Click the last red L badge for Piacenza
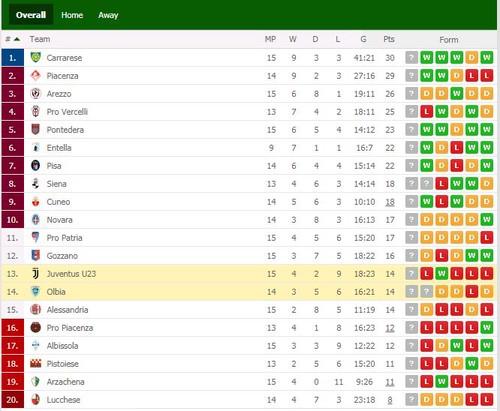The image size is (500, 411). 487,76
